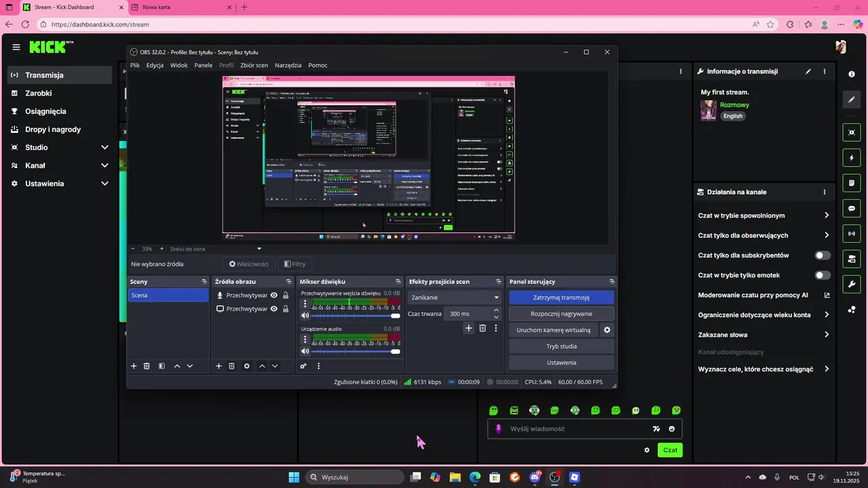Delete selected scene in OBS Sceny panel

[x=146, y=366]
